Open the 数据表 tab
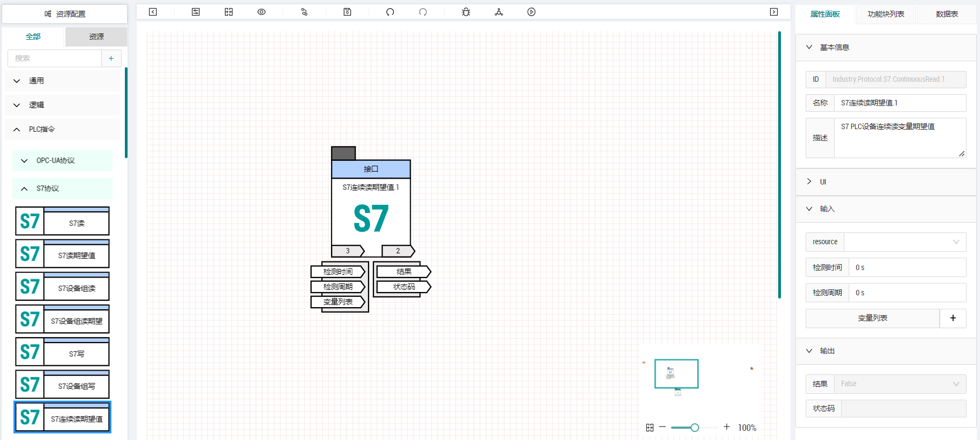Image resolution: width=980 pixels, height=440 pixels. point(947,14)
